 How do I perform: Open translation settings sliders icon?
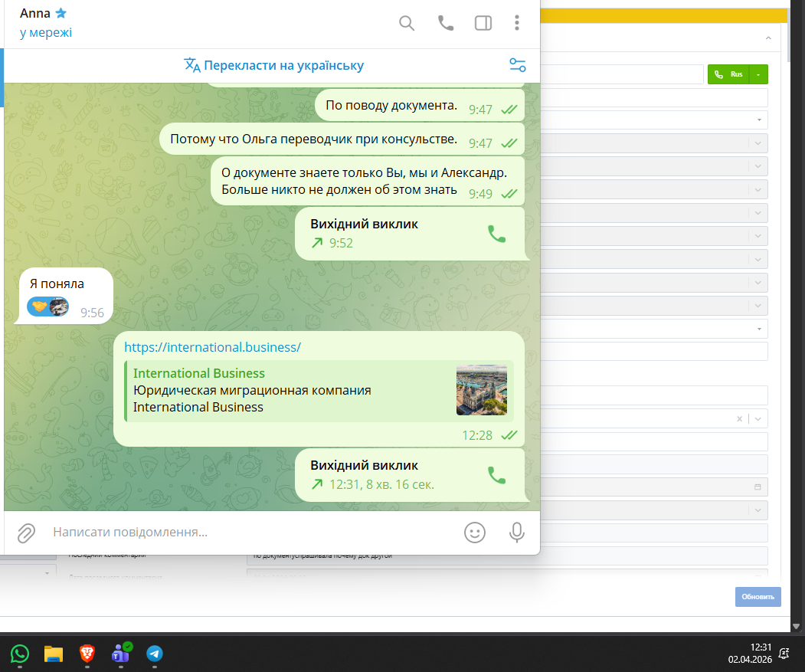[x=518, y=65]
